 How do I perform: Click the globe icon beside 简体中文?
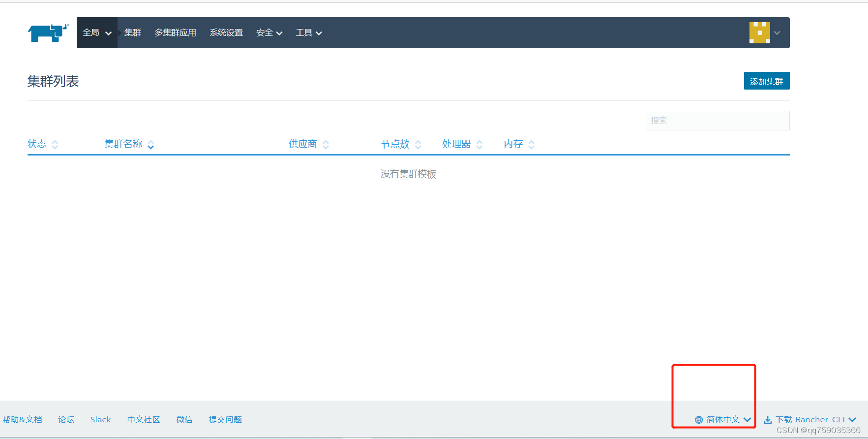tap(699, 420)
